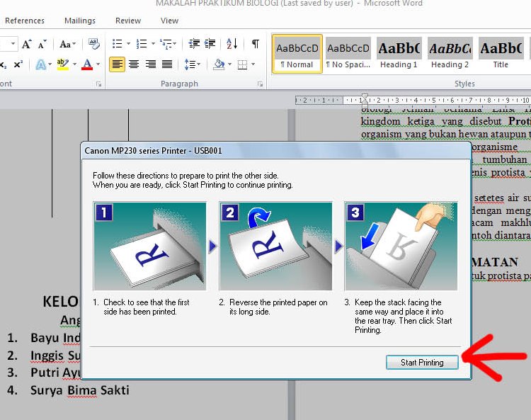Open the Bullets dropdown arrow
The width and height of the screenshot is (531, 420).
tap(128, 44)
